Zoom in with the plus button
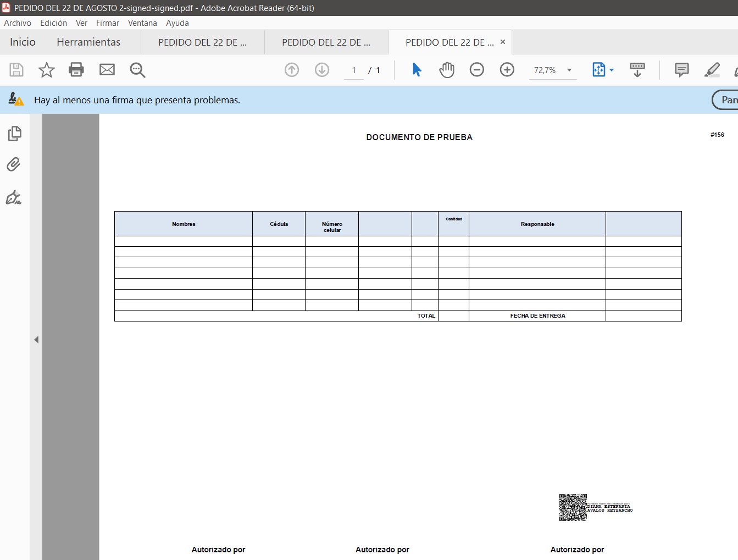The width and height of the screenshot is (738, 560). [507, 70]
